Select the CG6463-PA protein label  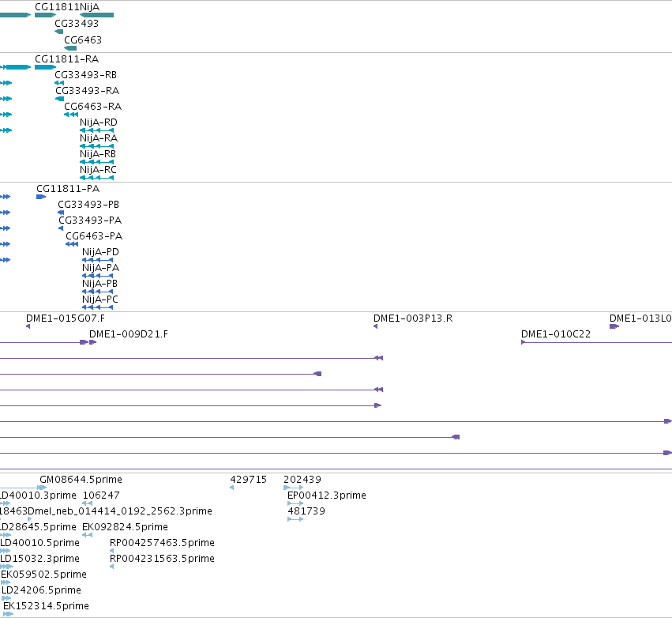click(x=94, y=236)
